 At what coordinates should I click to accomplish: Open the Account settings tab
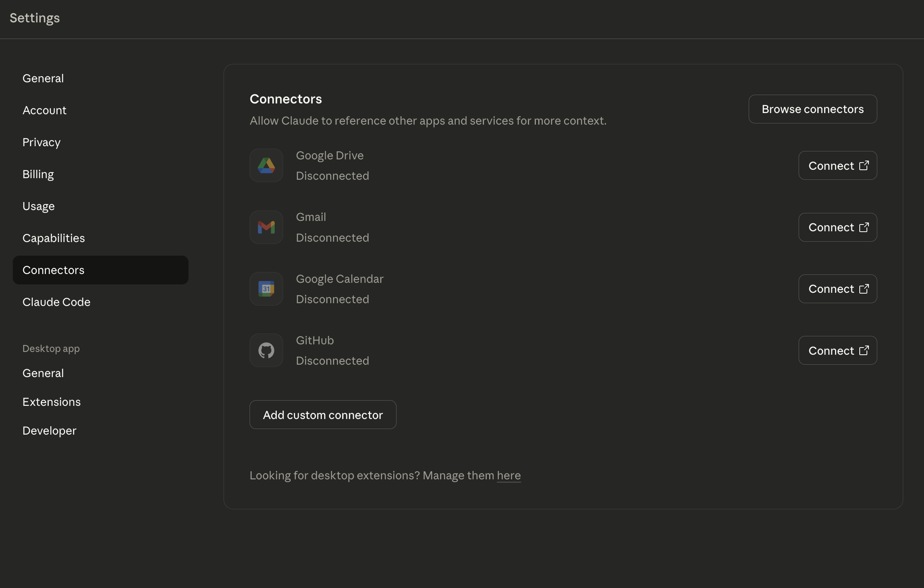[x=44, y=110]
